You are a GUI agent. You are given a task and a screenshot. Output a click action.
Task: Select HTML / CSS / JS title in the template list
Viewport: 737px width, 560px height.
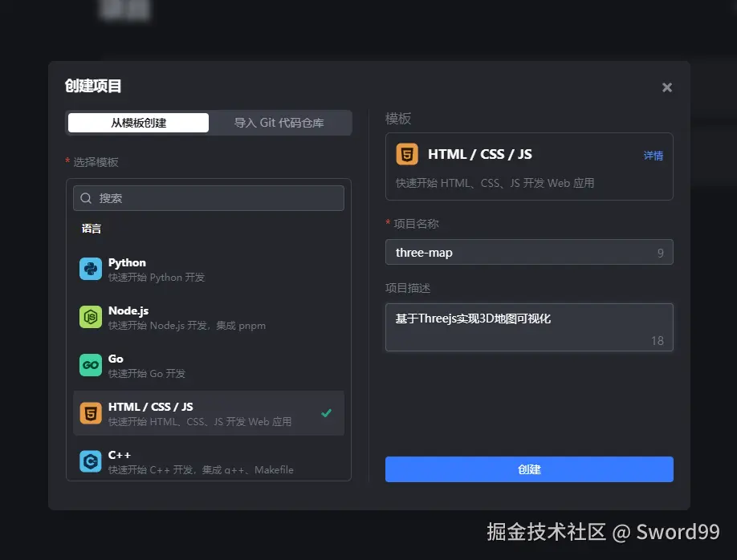(150, 407)
